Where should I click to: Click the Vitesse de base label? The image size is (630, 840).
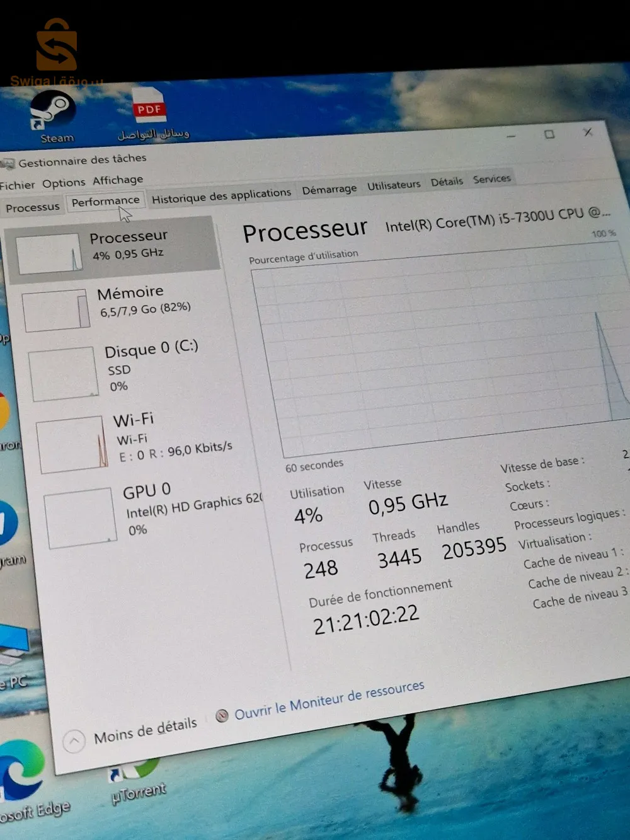[542, 464]
